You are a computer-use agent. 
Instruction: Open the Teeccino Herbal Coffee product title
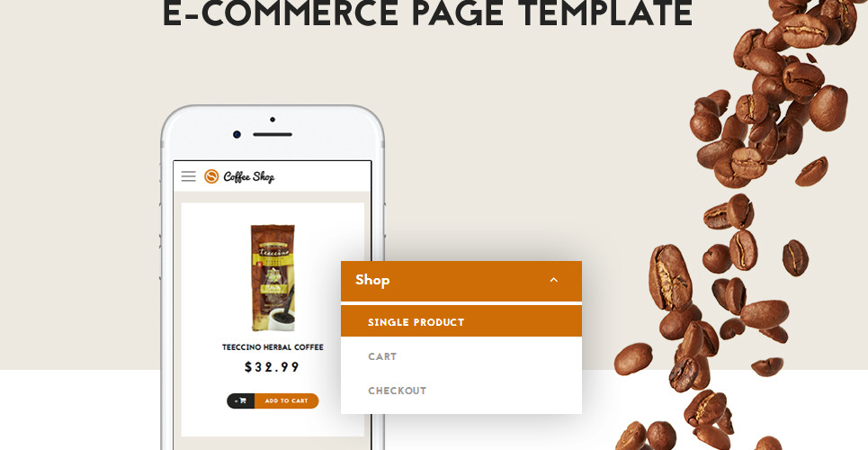coord(273,347)
